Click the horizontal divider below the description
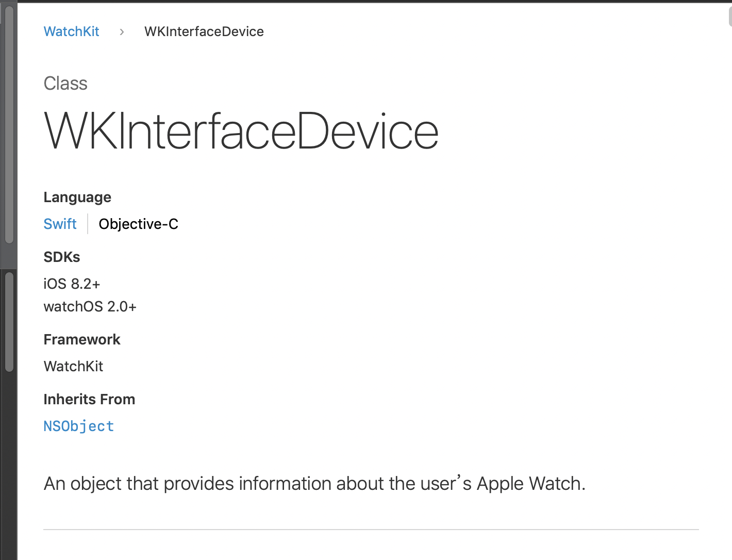The height and width of the screenshot is (560, 732). [371, 530]
